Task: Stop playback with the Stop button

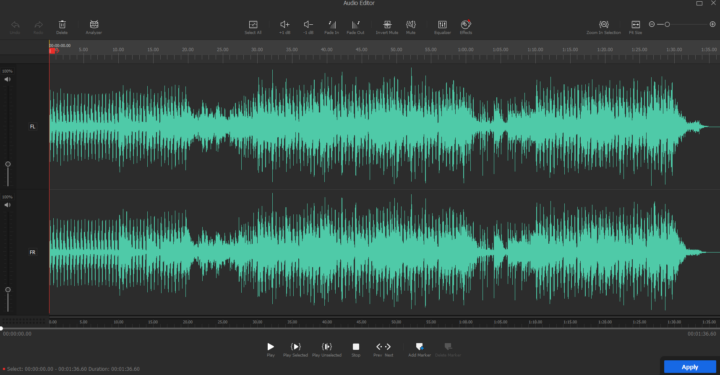Action: click(356, 347)
